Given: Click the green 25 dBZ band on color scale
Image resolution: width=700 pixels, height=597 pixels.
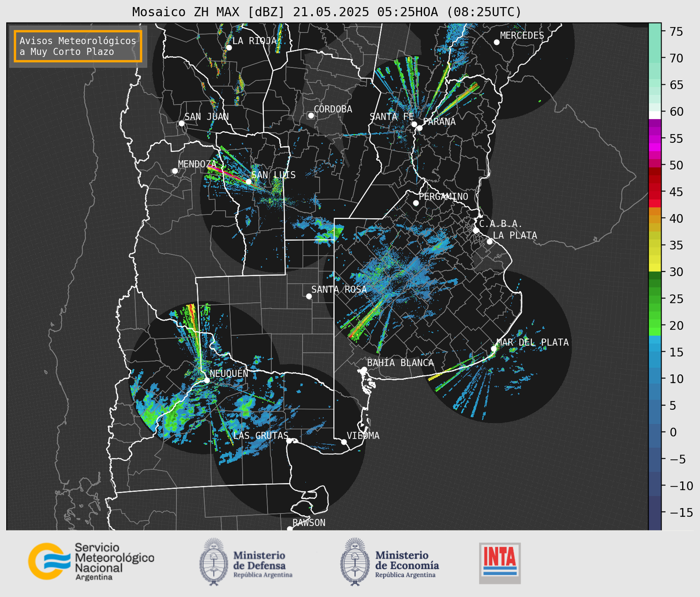Looking at the screenshot, I should pyautogui.click(x=655, y=299).
